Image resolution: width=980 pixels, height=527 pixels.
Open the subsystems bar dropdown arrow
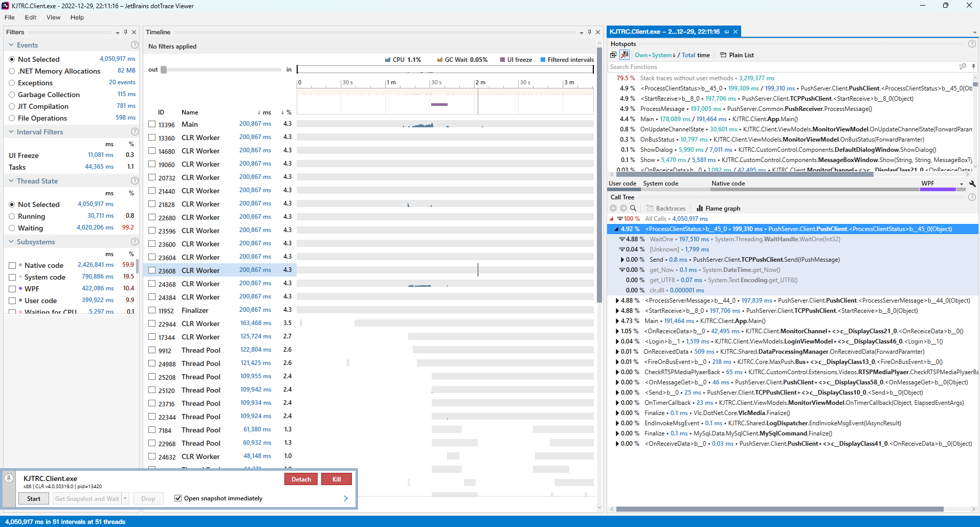pos(962,184)
